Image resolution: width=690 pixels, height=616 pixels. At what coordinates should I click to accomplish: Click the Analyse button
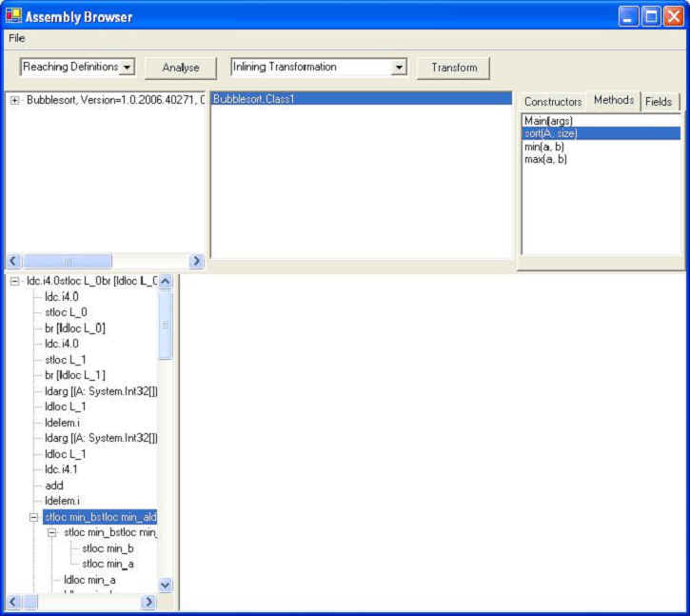coord(181,68)
